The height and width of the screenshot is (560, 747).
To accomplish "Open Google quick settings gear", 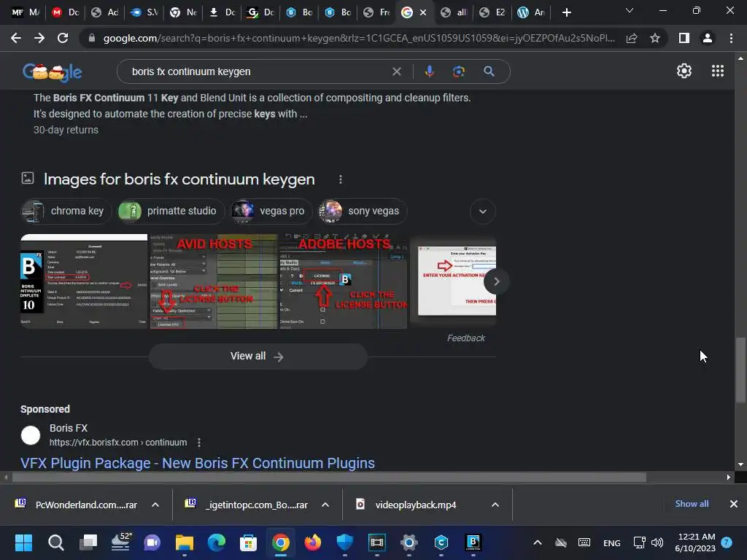I will pos(684,71).
